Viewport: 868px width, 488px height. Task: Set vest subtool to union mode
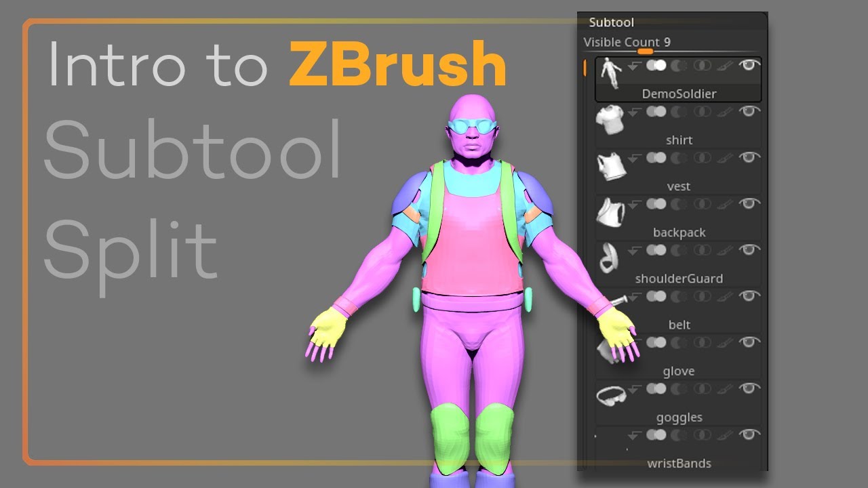click(656, 158)
